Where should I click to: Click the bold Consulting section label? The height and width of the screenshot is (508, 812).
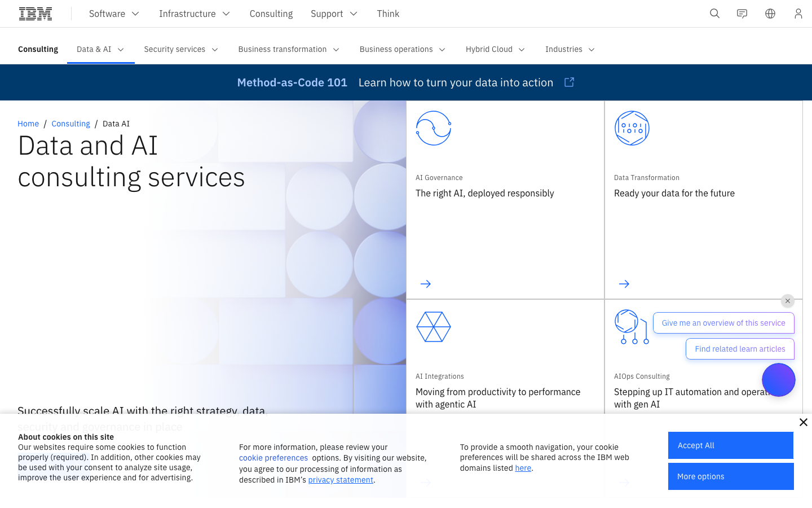click(38, 49)
